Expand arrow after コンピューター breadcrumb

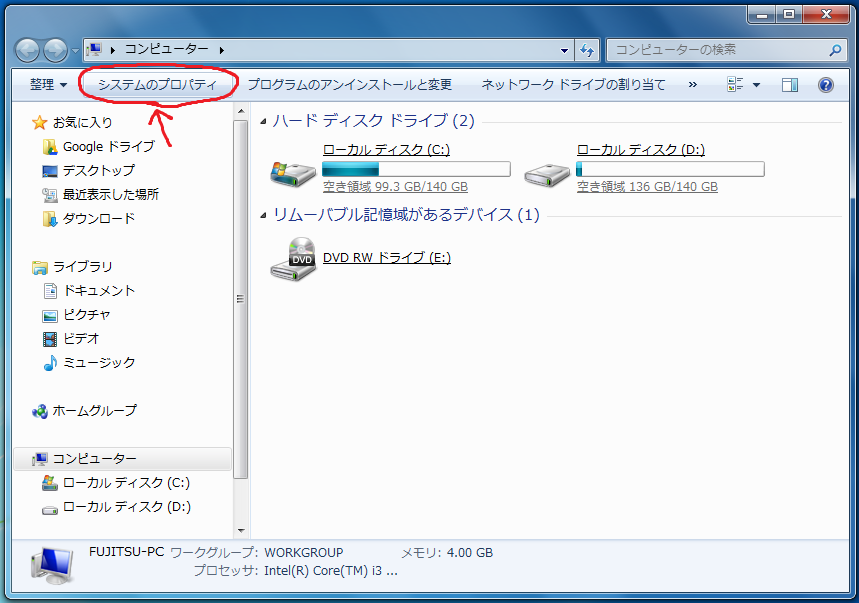point(221,50)
